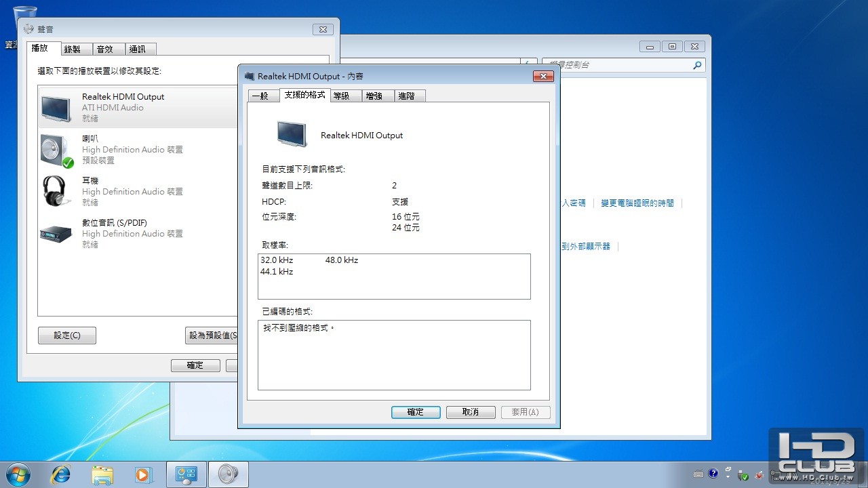Click the 設為預設值 button
Screen dimensions: 868x488
(x=212, y=335)
